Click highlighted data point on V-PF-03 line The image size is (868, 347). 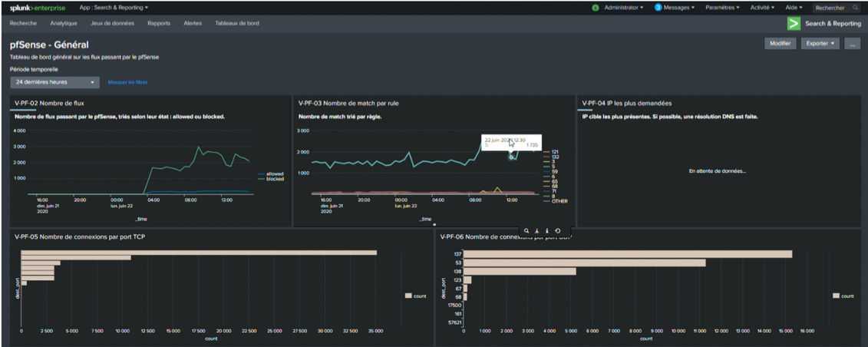click(x=511, y=157)
